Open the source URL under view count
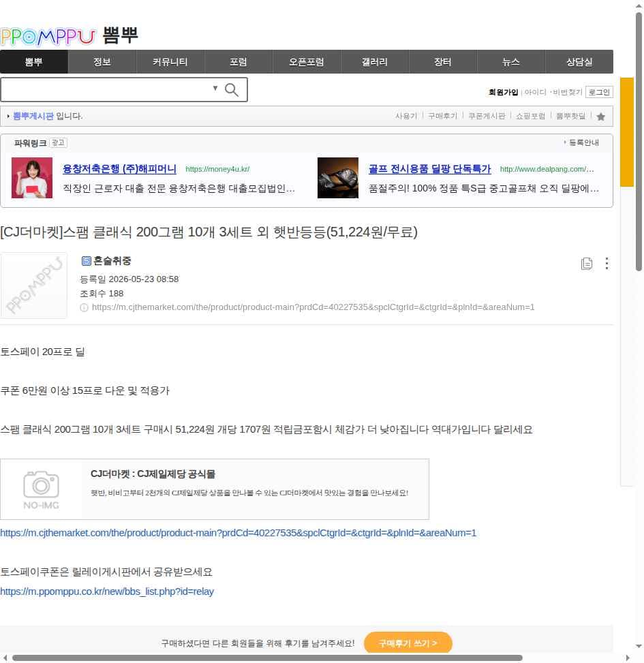The width and height of the screenshot is (644, 663). point(313,307)
